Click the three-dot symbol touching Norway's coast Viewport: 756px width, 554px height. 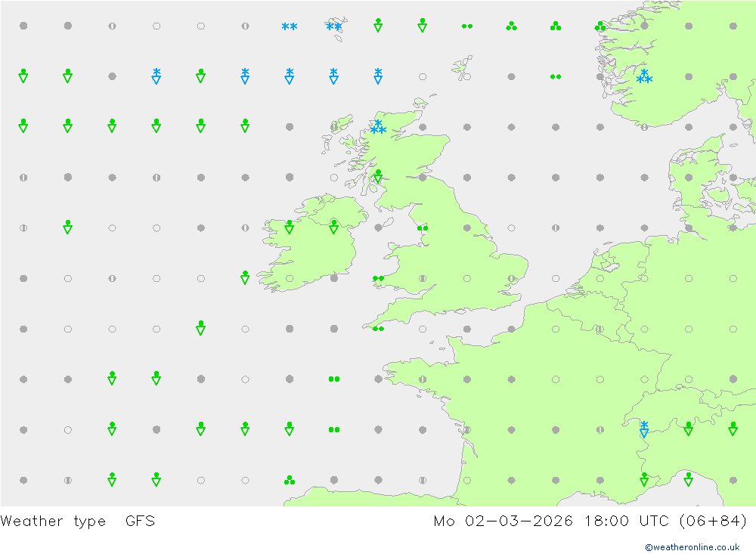click(600, 26)
